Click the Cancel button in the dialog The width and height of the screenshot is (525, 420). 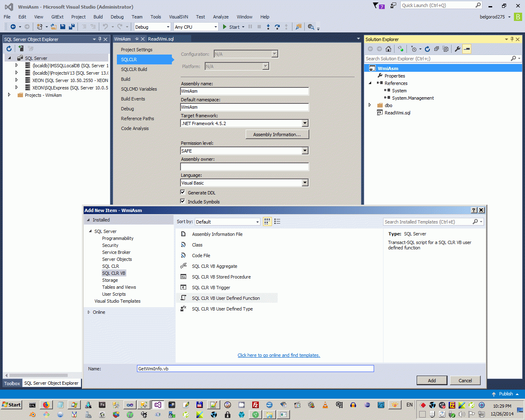point(465,381)
